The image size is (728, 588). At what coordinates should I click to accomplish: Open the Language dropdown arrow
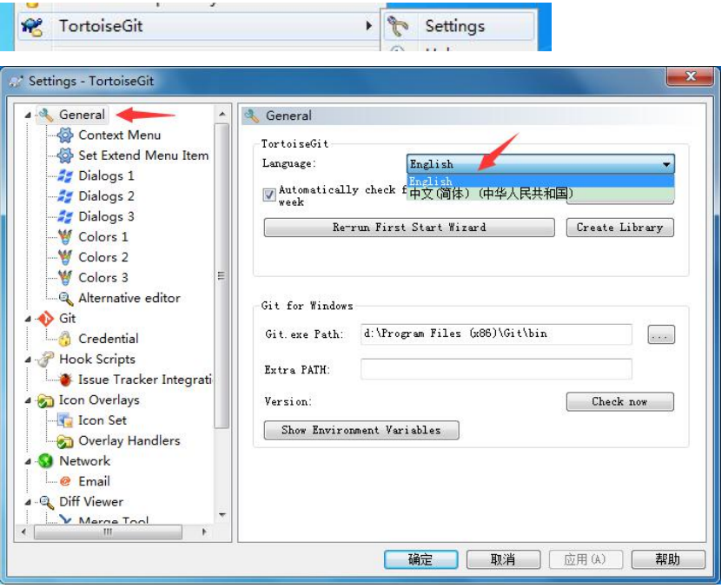pyautogui.click(x=666, y=164)
